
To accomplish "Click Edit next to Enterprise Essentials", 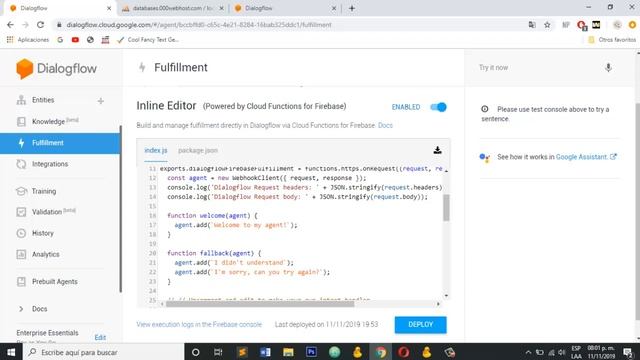I will [x=100, y=338].
